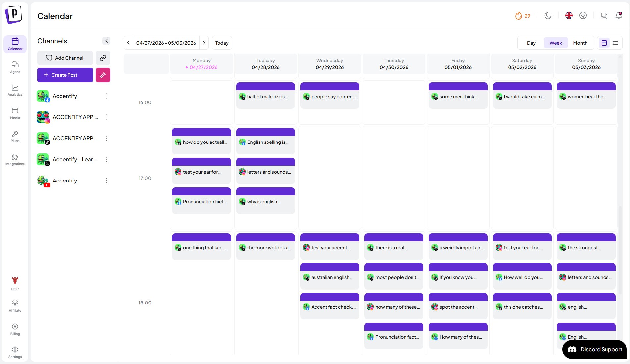Open the Integrations puzzle icon

[15, 159]
